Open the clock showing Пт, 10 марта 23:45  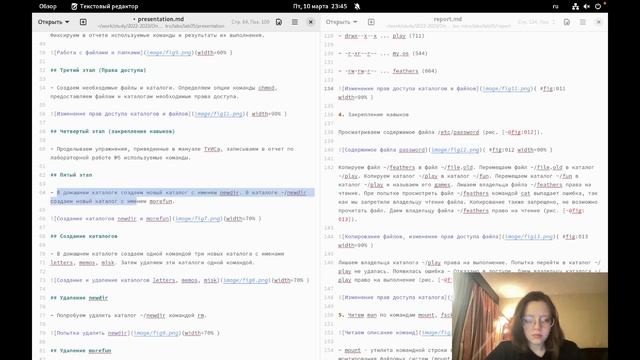tap(320, 6)
